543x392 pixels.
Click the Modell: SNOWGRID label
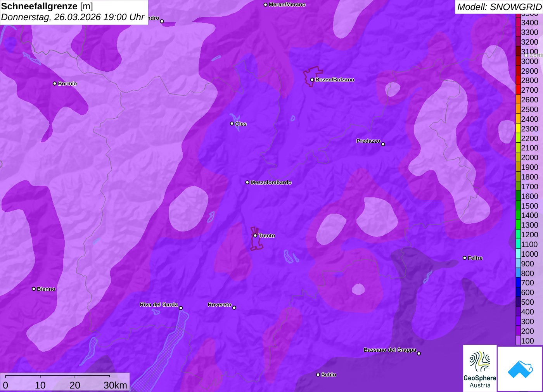pos(499,7)
